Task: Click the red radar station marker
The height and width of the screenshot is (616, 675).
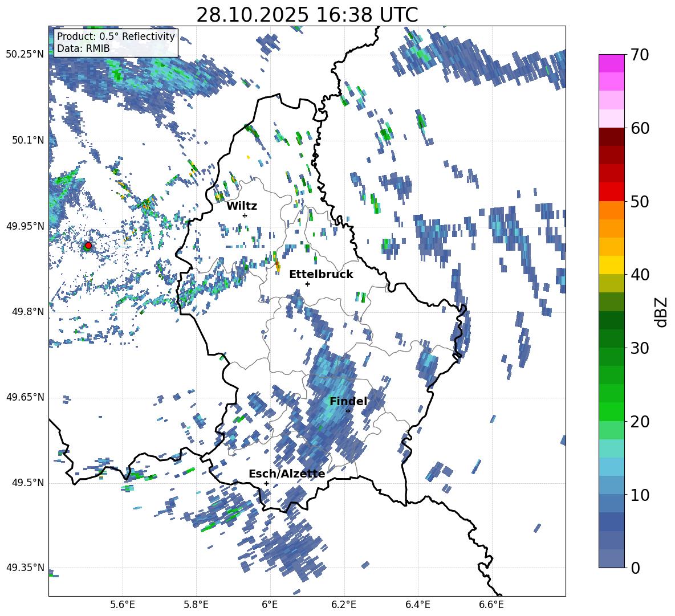Action: click(88, 245)
